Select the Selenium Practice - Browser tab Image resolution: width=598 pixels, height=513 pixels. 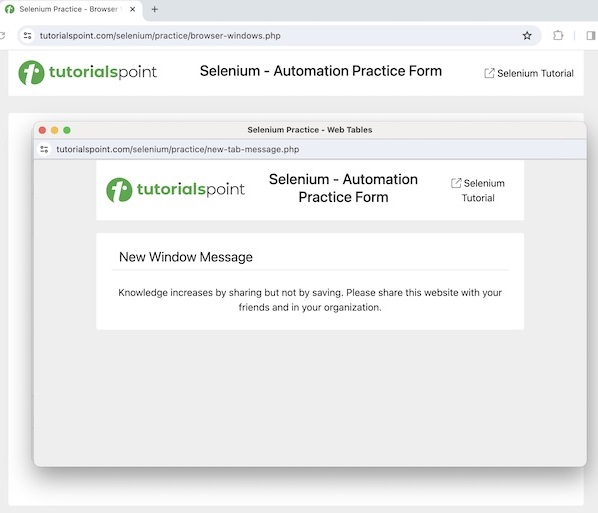[71, 10]
